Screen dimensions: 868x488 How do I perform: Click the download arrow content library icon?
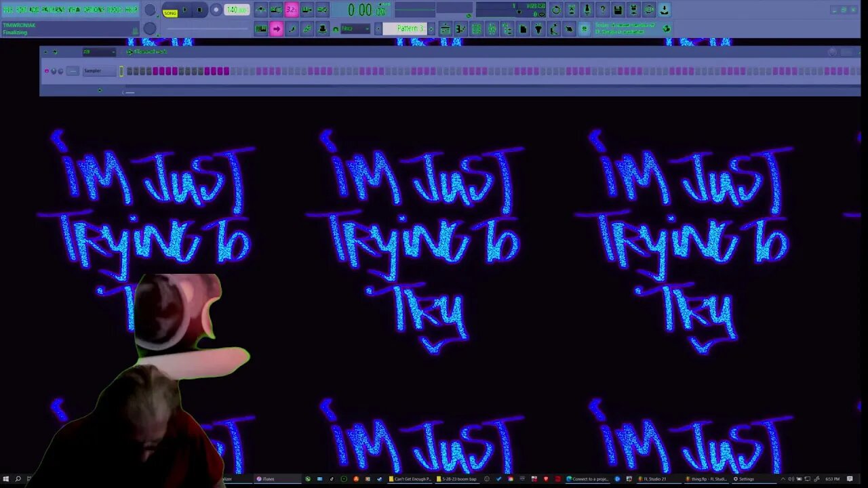tap(665, 9)
